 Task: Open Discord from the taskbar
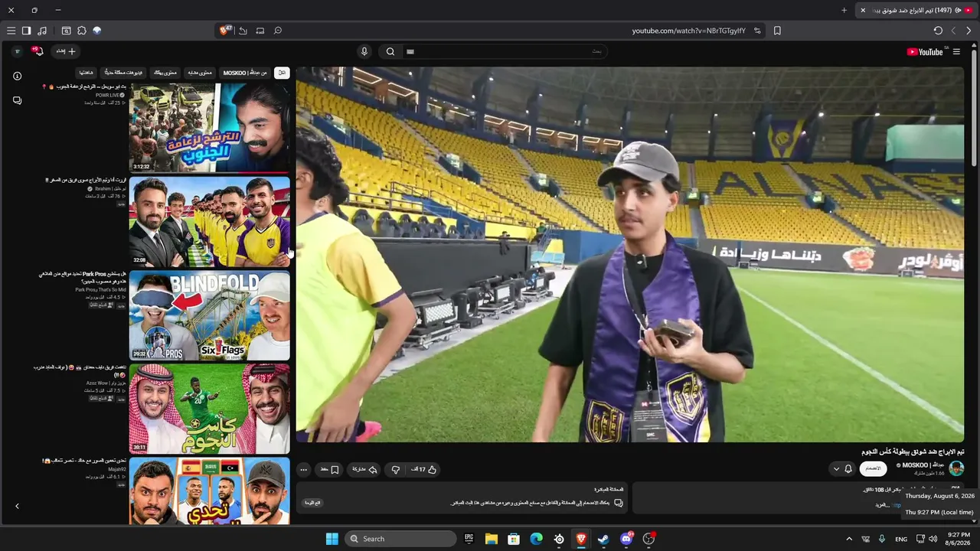[x=626, y=539]
